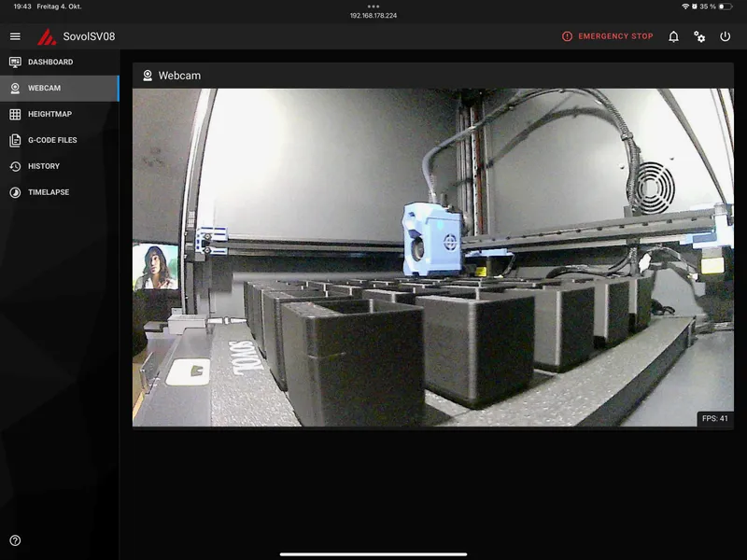Click the History clock icon
747x560 pixels.
coord(15,166)
